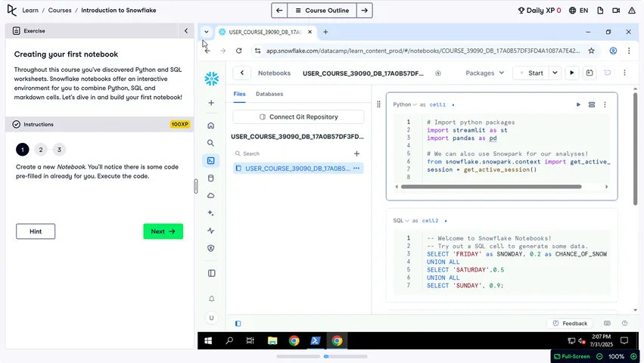Toggle cell1 collapse results layout icon
The height and width of the screenshot is (363, 644).
592,104
